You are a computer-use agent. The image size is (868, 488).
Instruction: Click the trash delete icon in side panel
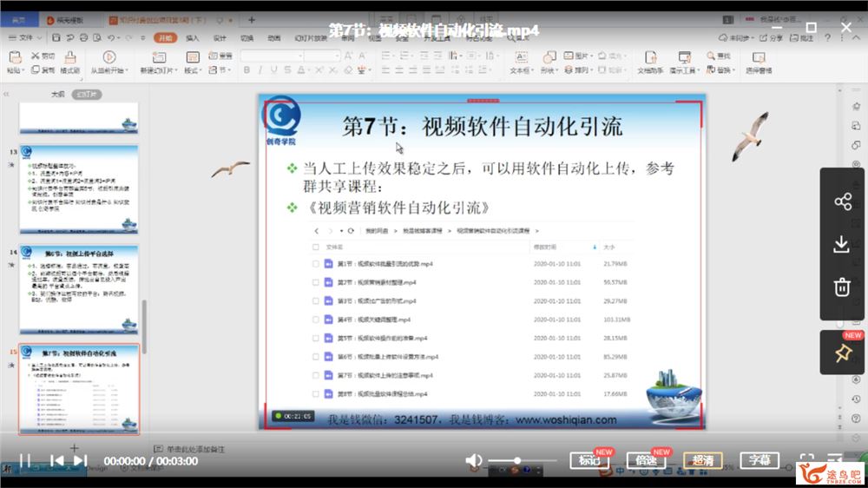(x=842, y=287)
